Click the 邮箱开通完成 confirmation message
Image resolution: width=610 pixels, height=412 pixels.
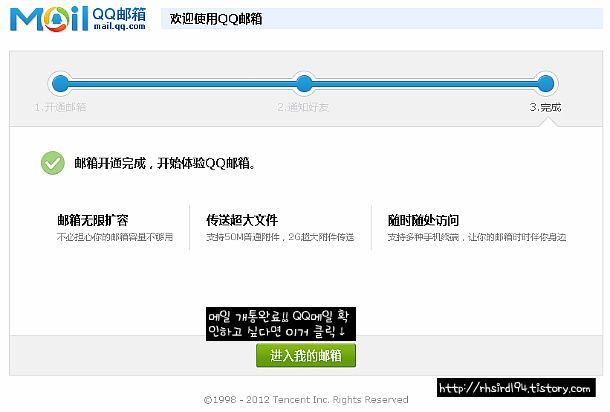coord(165,163)
